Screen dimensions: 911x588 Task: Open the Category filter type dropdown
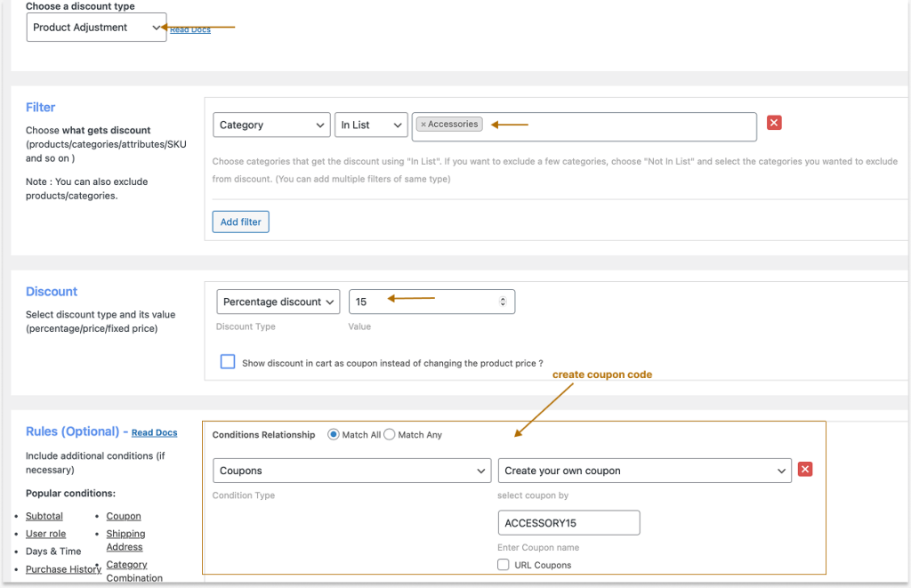tap(271, 125)
